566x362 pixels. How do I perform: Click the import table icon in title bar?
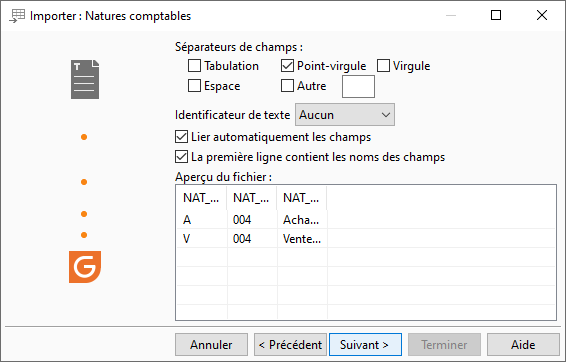[x=17, y=16]
